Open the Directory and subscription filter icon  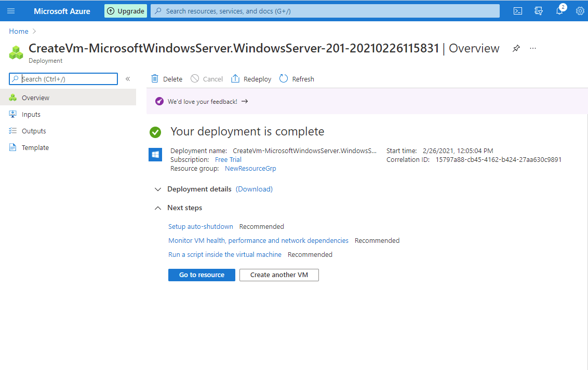[538, 10]
